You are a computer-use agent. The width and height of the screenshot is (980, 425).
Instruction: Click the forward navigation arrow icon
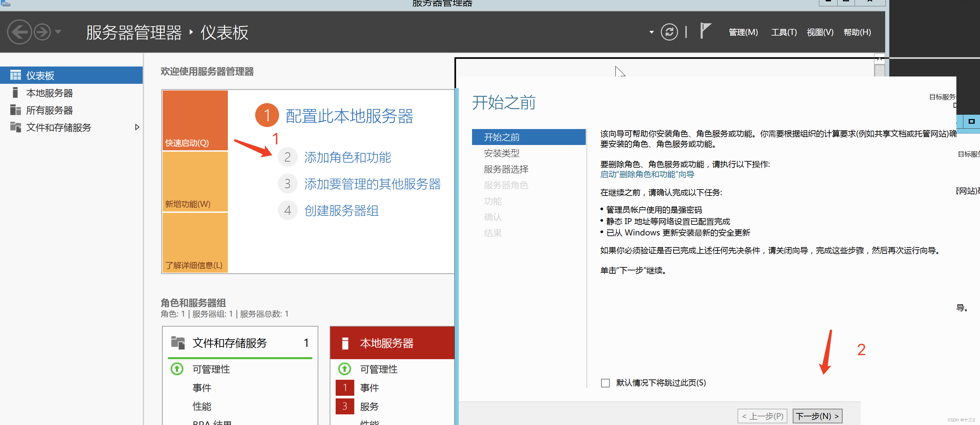click(42, 32)
